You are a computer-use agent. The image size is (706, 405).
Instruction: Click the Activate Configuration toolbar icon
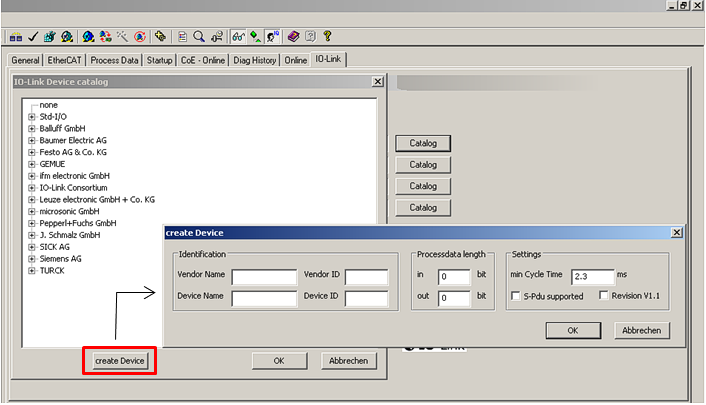click(50, 36)
